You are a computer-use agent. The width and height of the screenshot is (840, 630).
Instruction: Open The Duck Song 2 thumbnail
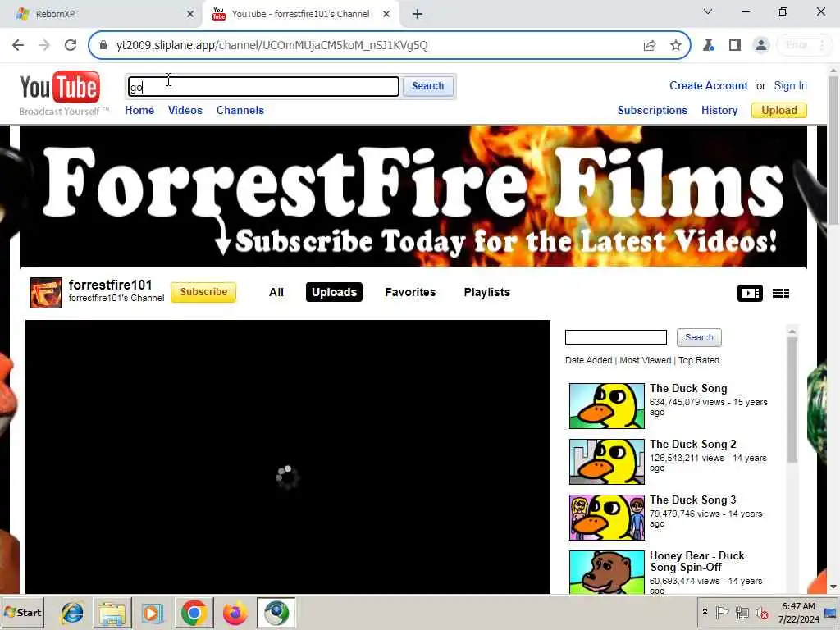[606, 461]
